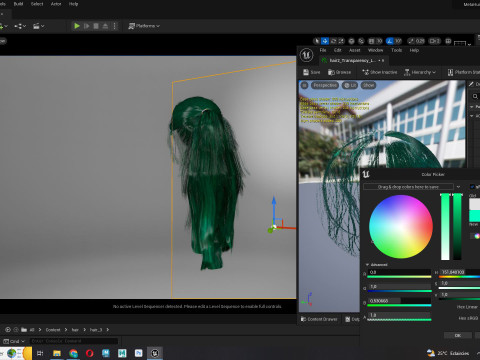
Task: Click the search magnifier in details panel
Action: tap(475, 96)
